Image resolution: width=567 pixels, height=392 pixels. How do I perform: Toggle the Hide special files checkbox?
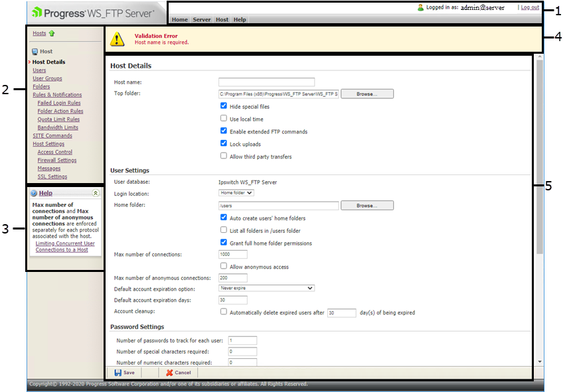[224, 106]
